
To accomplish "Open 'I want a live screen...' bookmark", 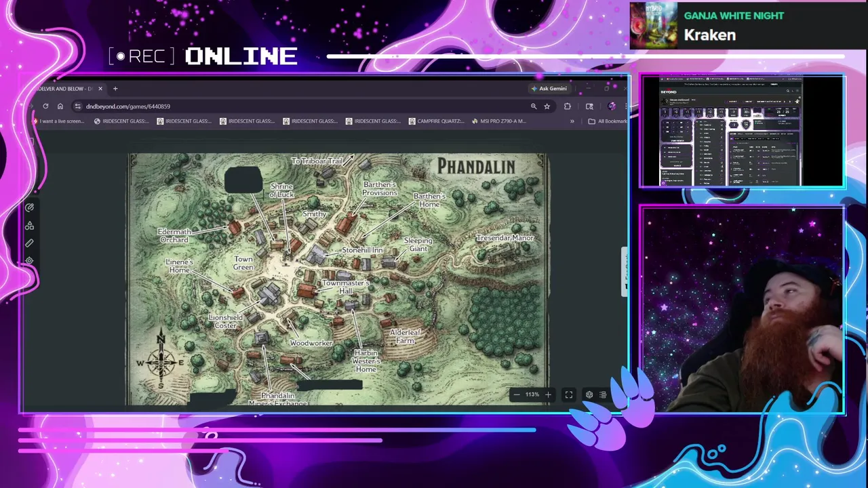I will 58,121.
